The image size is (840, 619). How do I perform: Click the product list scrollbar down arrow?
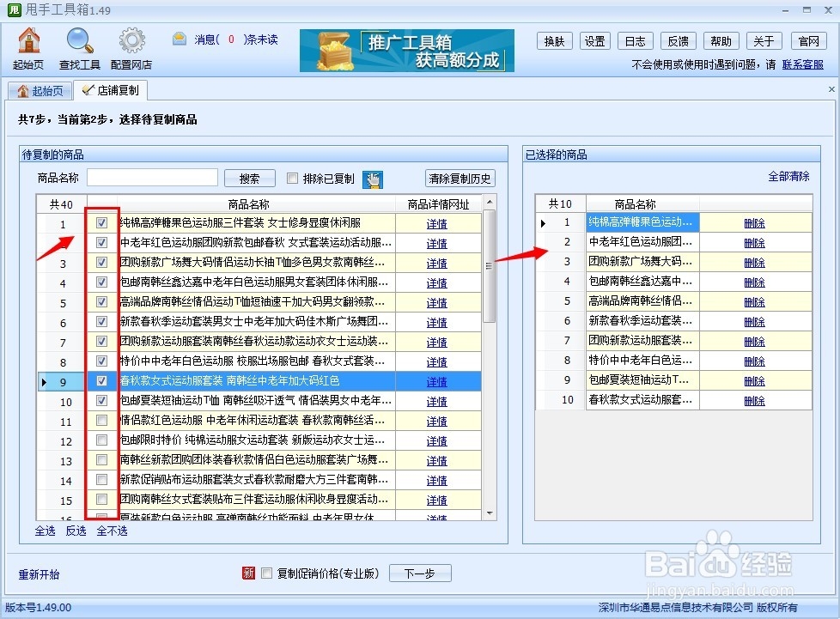(x=489, y=513)
